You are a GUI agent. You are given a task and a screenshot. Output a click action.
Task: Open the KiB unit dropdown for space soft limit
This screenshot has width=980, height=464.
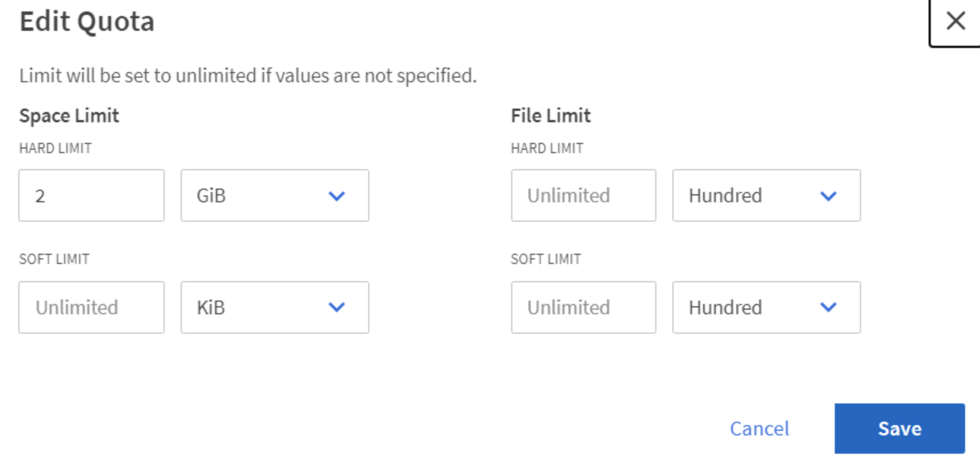(x=274, y=307)
